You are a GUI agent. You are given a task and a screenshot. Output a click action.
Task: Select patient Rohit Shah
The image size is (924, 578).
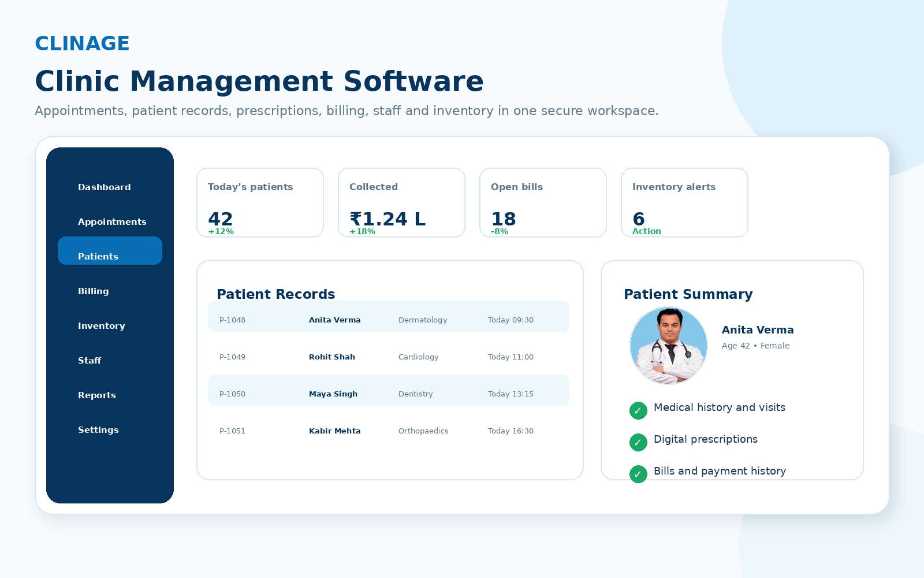[x=332, y=357]
